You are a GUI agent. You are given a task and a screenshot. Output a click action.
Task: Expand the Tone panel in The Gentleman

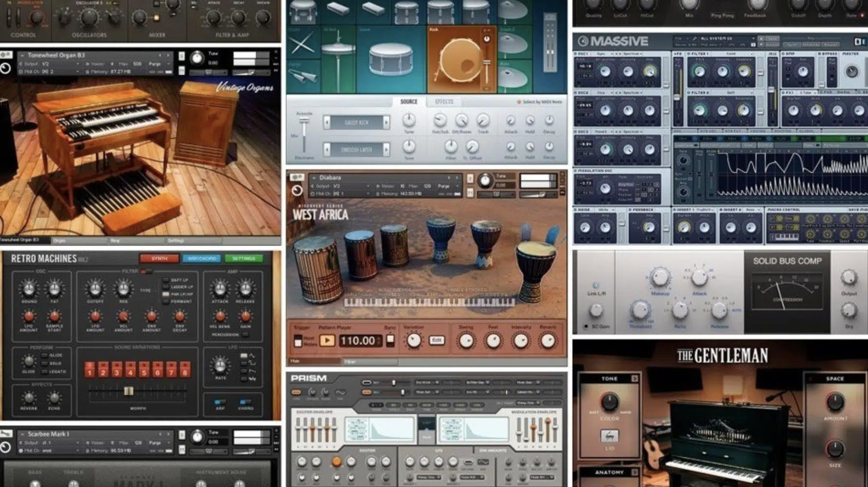click(634, 379)
